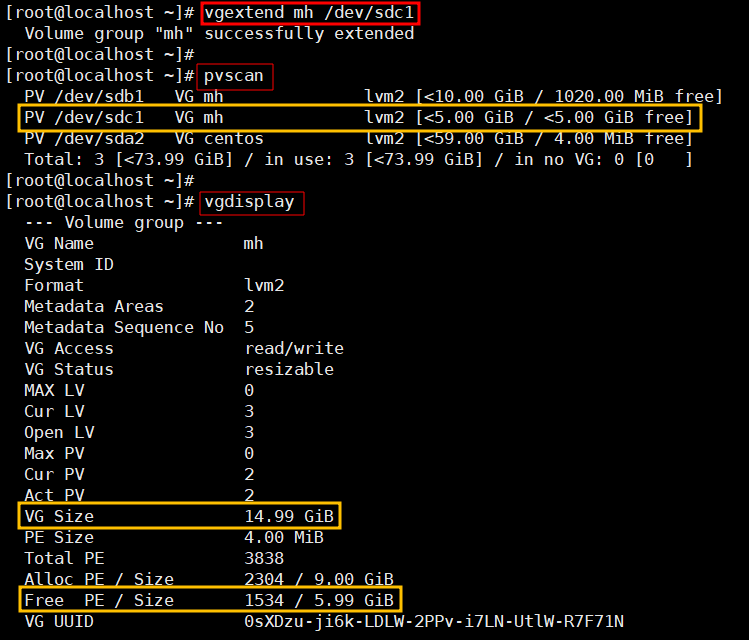The height and width of the screenshot is (640, 749).
Task: Click '1020.00 MiB free' in the sdb1 line
Action: coord(638,96)
